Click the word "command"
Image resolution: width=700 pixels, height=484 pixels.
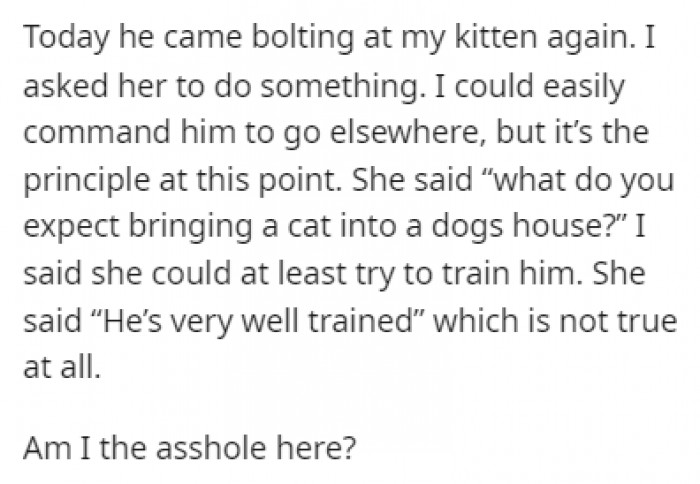point(85,133)
